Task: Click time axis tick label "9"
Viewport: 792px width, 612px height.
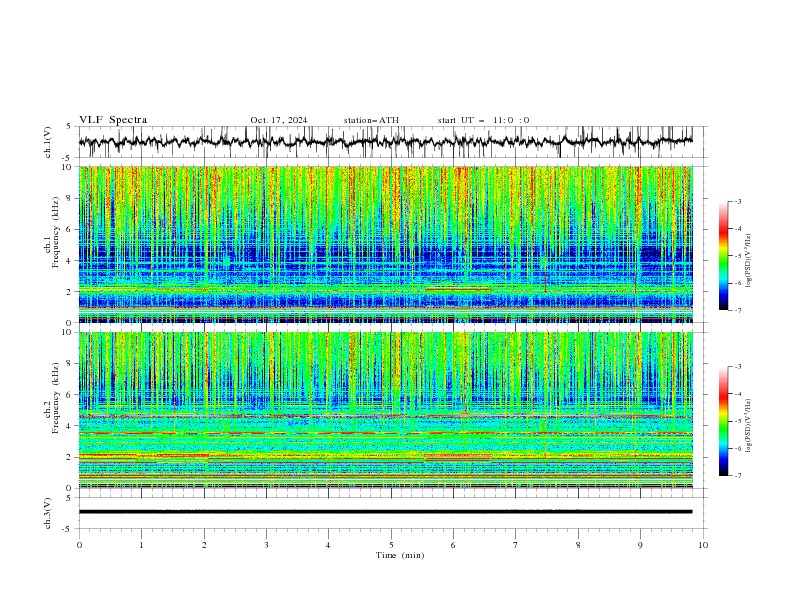Action: [640, 545]
